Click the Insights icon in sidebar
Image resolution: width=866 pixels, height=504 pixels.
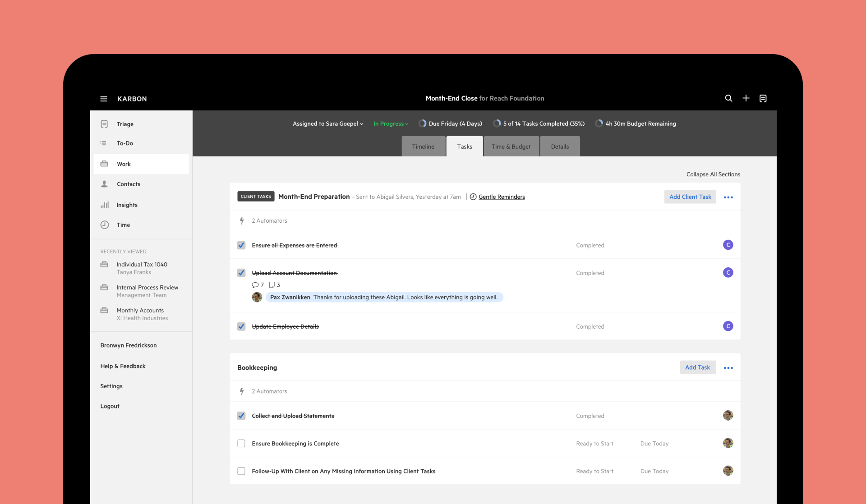tap(105, 204)
